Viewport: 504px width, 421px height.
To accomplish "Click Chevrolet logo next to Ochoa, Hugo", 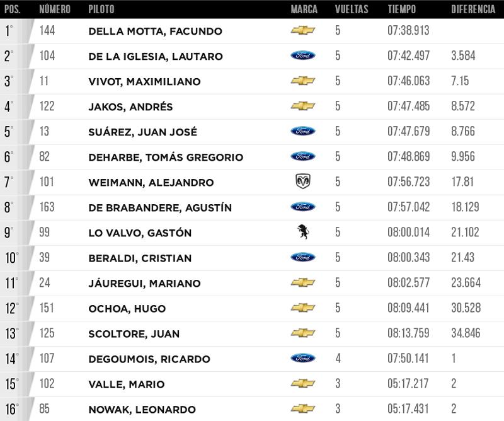I will 303,308.
